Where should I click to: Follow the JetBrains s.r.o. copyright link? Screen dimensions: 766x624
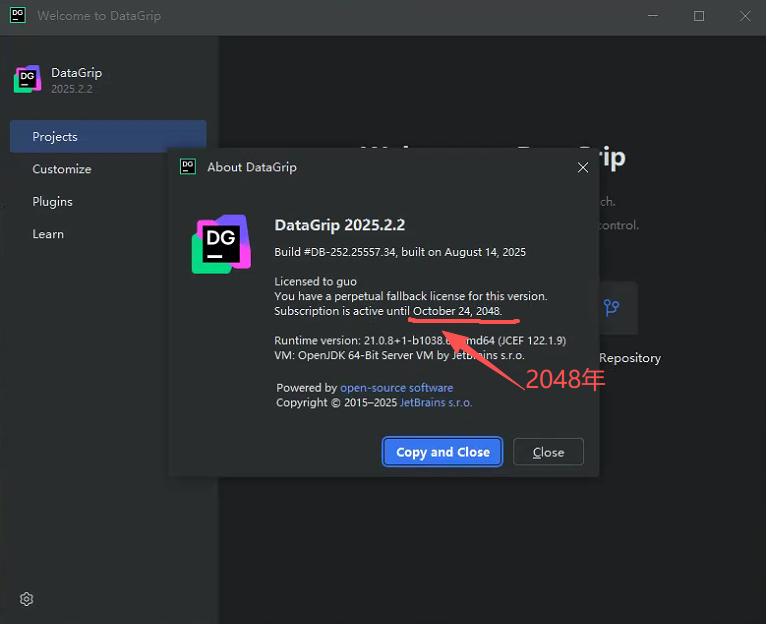tap(436, 403)
